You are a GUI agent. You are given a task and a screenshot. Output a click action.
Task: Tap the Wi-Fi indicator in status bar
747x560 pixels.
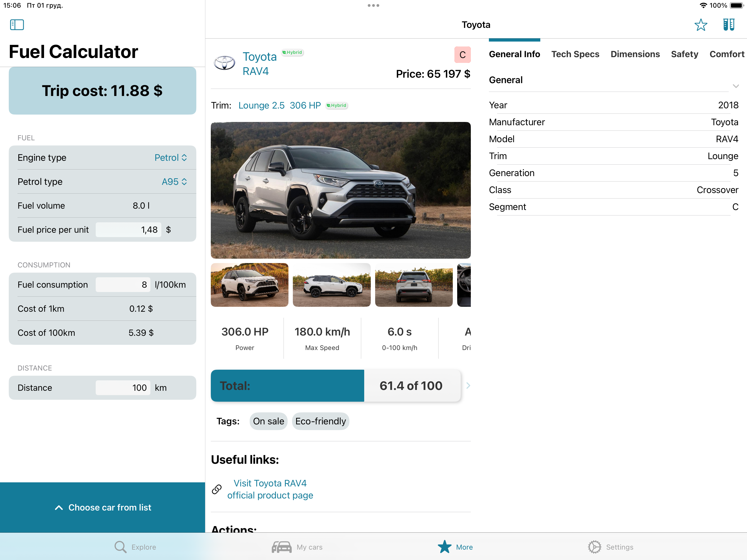(703, 5)
